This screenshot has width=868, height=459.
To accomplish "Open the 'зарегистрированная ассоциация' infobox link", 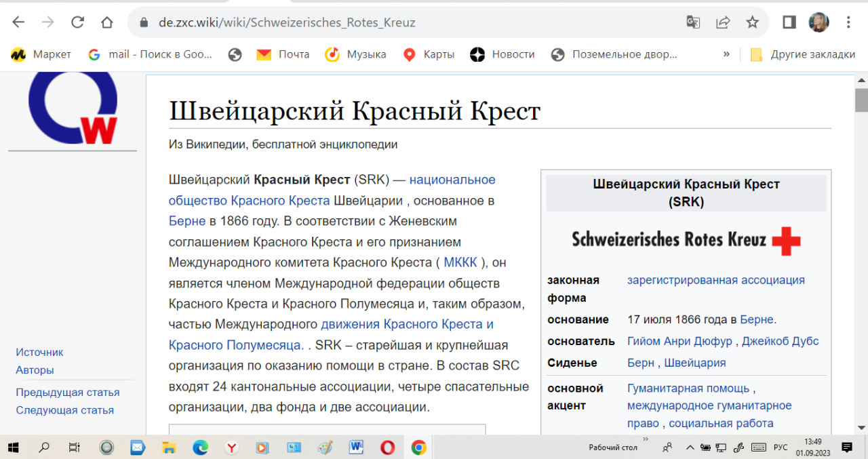I will [x=716, y=280].
